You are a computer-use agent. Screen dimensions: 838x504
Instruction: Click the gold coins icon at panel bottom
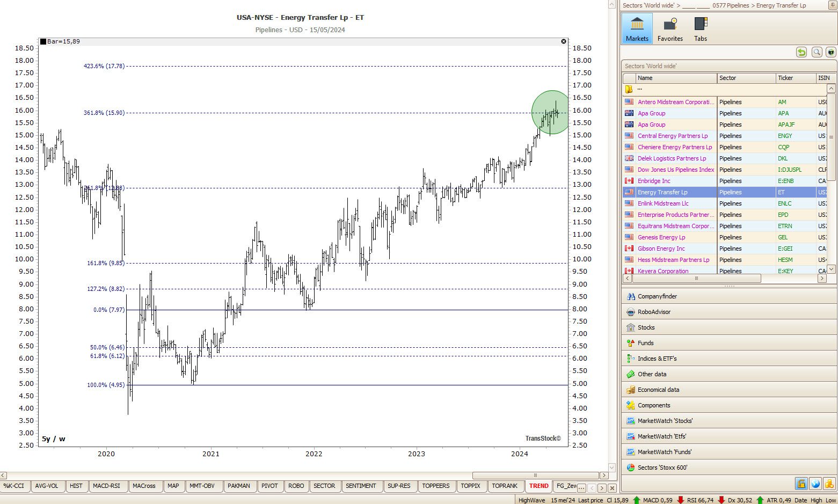coord(829,484)
